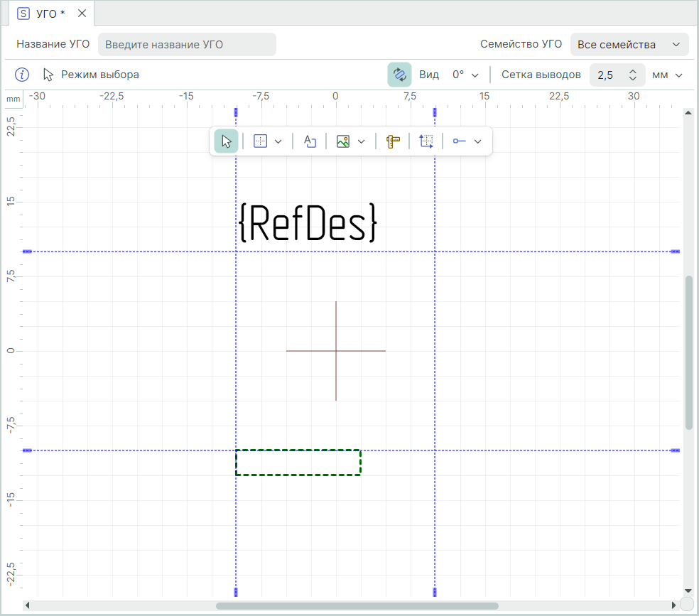The image size is (699, 616).
Task: Open the мм units dropdown
Action: [668, 75]
